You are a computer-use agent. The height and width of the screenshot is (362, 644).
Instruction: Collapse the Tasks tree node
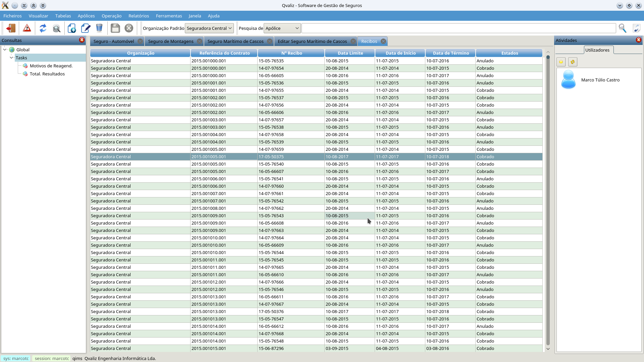11,58
